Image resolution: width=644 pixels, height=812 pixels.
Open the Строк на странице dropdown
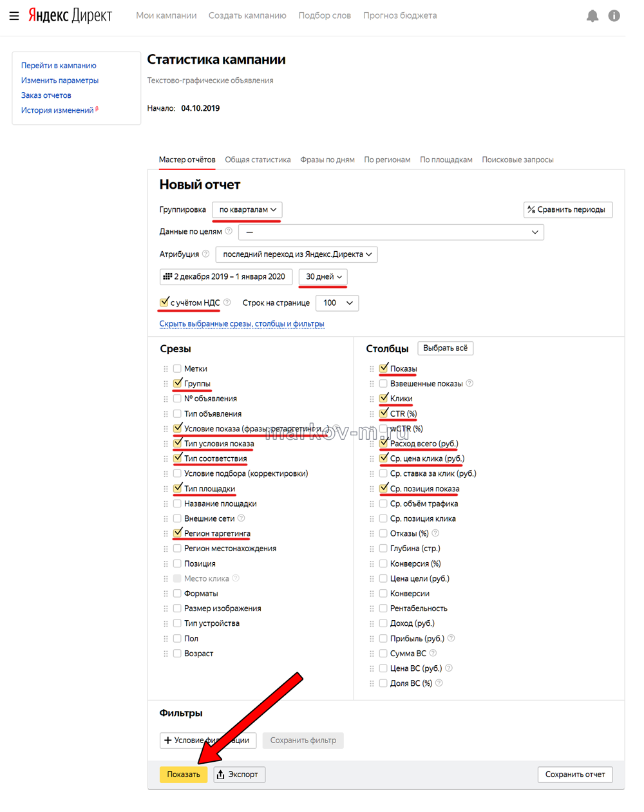coord(337,303)
